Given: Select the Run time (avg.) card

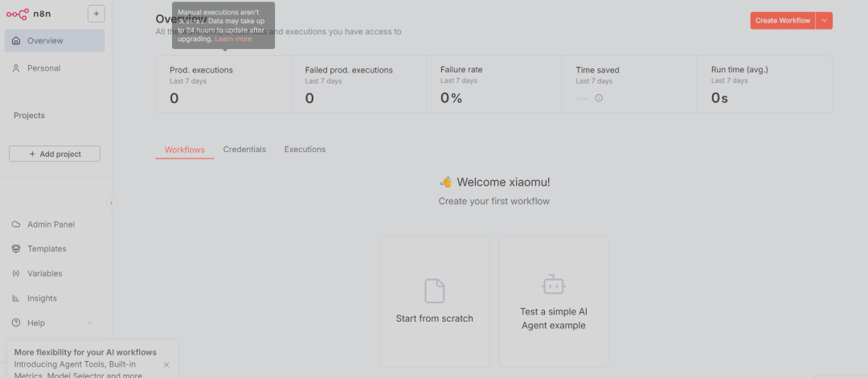Looking at the screenshot, I should click(x=764, y=84).
